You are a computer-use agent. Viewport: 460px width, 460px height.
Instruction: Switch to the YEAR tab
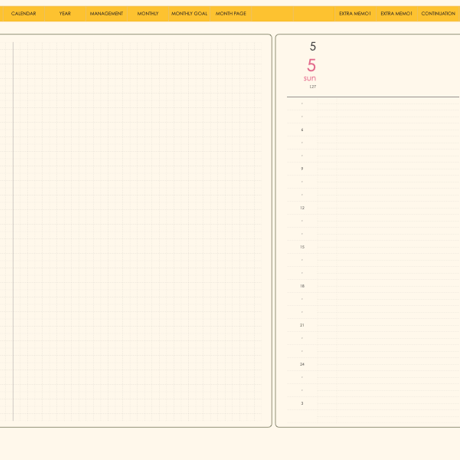(65, 14)
